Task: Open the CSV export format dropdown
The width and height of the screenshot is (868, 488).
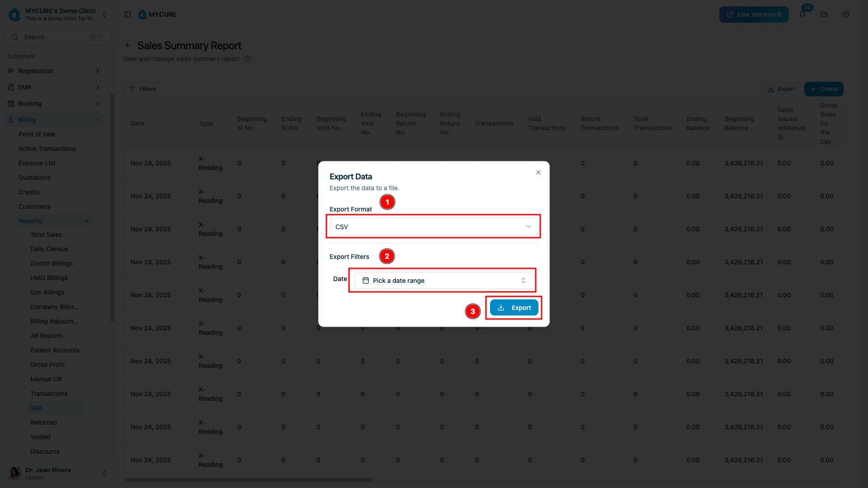Action: 433,227
